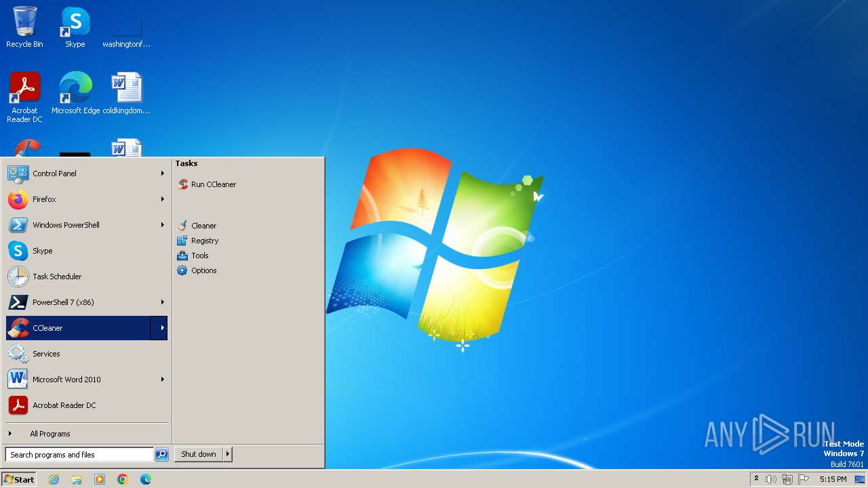This screenshot has width=868, height=488.
Task: Expand Control Panel submenu arrow
Action: (x=163, y=174)
